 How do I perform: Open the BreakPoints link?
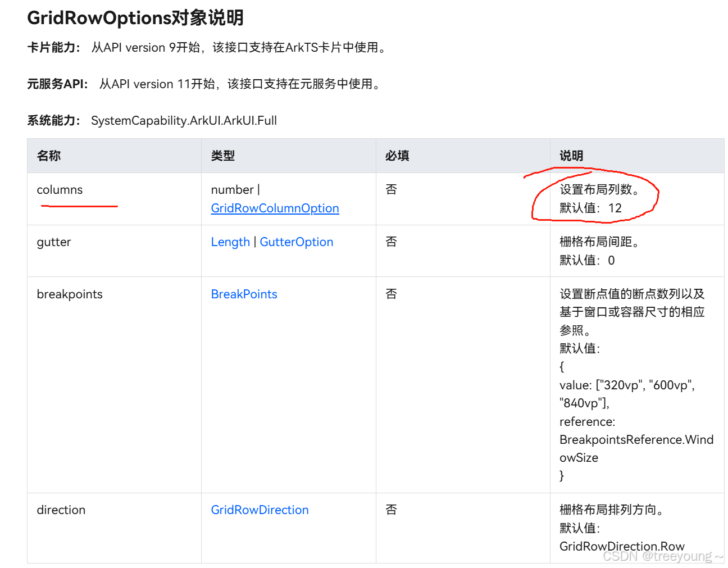coord(244,294)
